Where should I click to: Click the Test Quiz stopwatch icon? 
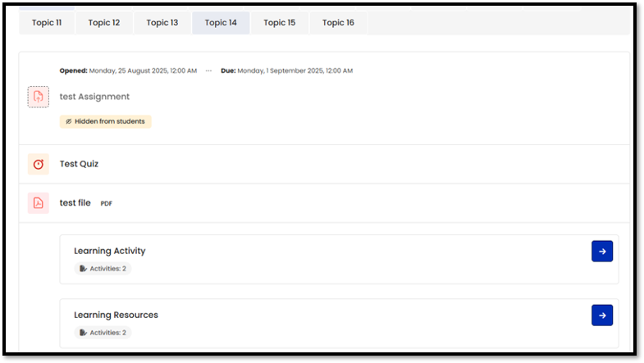(x=38, y=164)
